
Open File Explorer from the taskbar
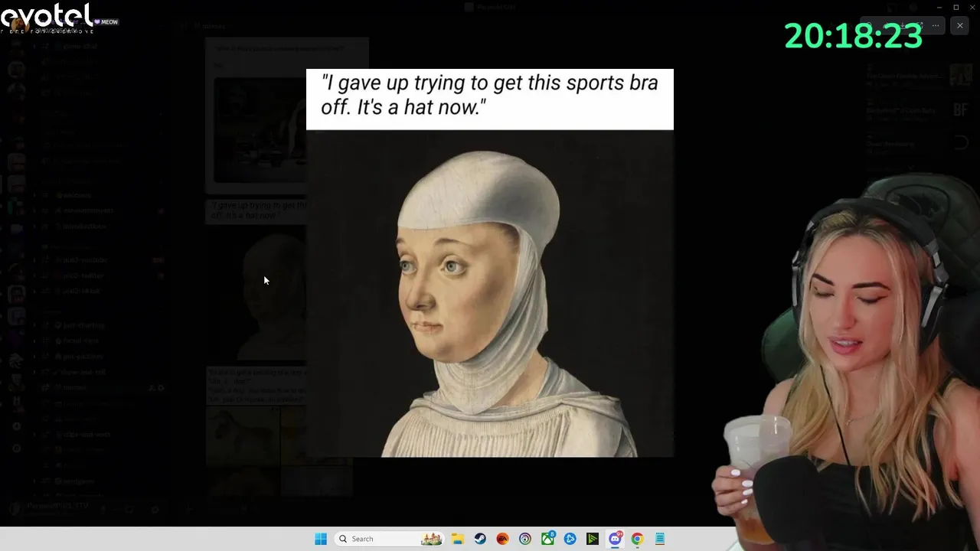pyautogui.click(x=457, y=539)
